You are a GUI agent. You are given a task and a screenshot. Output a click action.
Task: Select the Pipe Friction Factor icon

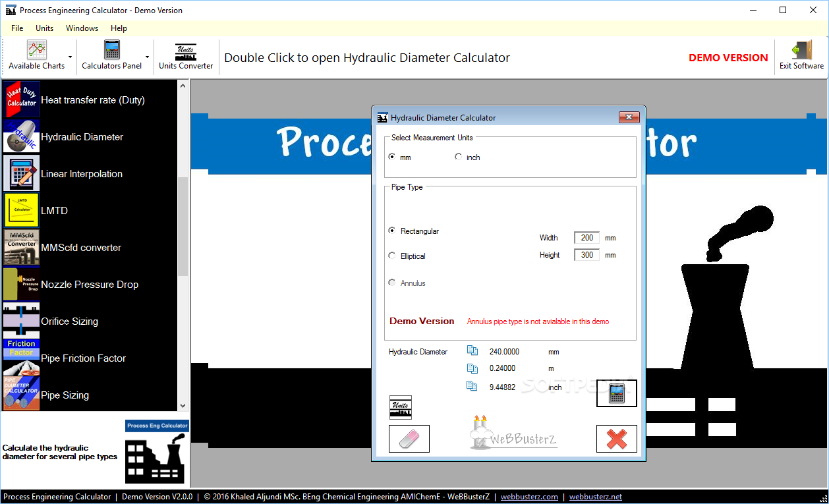[21, 358]
